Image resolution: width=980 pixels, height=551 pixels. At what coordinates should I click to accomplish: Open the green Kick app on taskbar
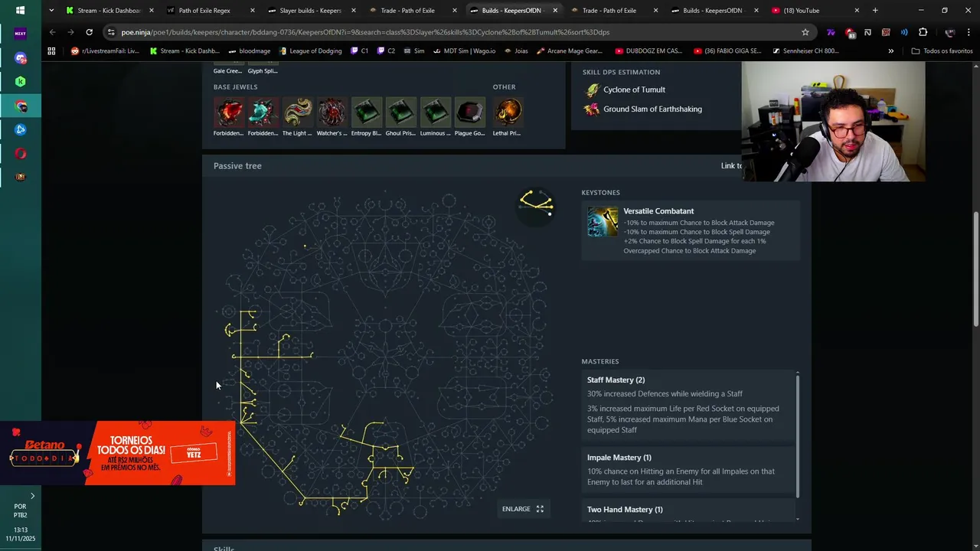[21, 81]
